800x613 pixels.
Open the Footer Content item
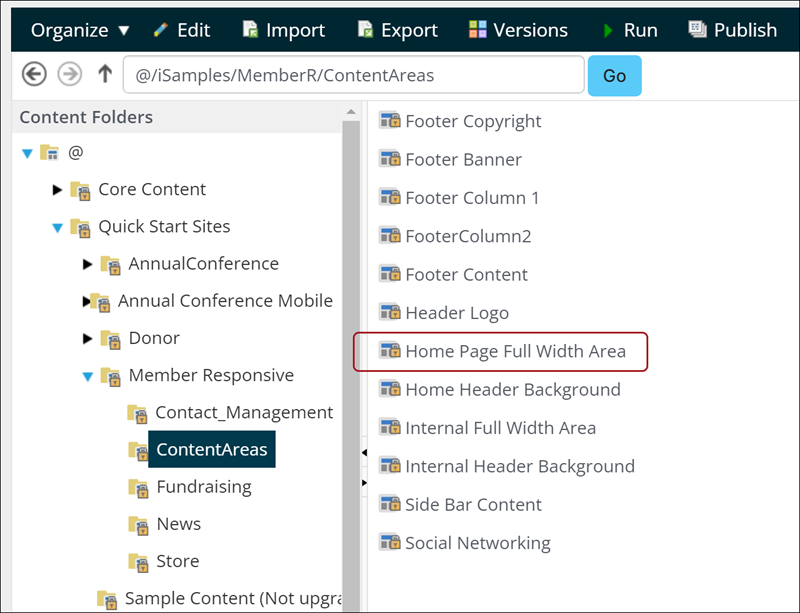[x=466, y=275]
